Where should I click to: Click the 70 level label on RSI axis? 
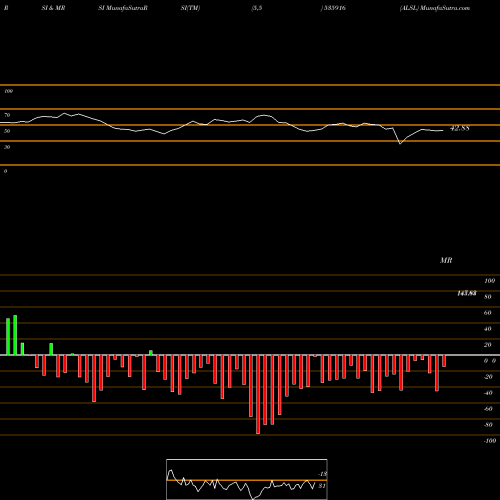coord(7,115)
